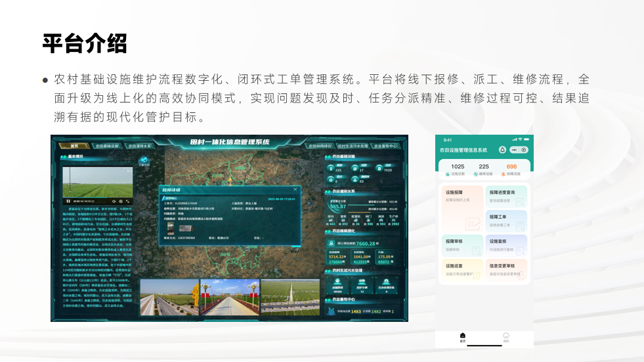Select the 1641.08 greening stat card
644x362 pixels.
[362, 257]
